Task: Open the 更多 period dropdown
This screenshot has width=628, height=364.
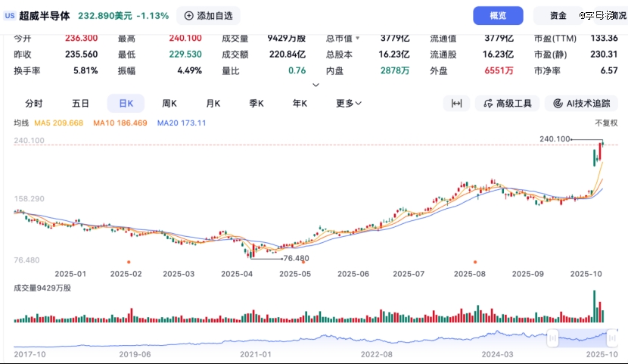Action: pos(349,104)
